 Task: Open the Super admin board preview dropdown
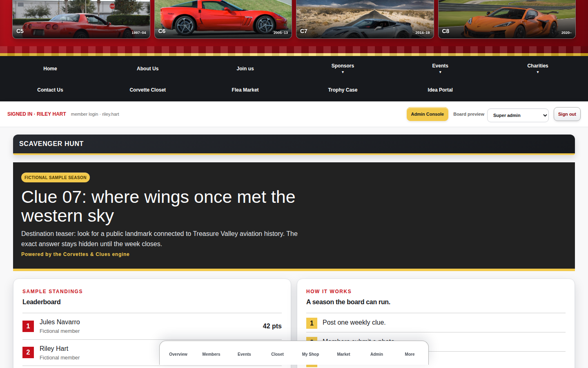click(518, 115)
